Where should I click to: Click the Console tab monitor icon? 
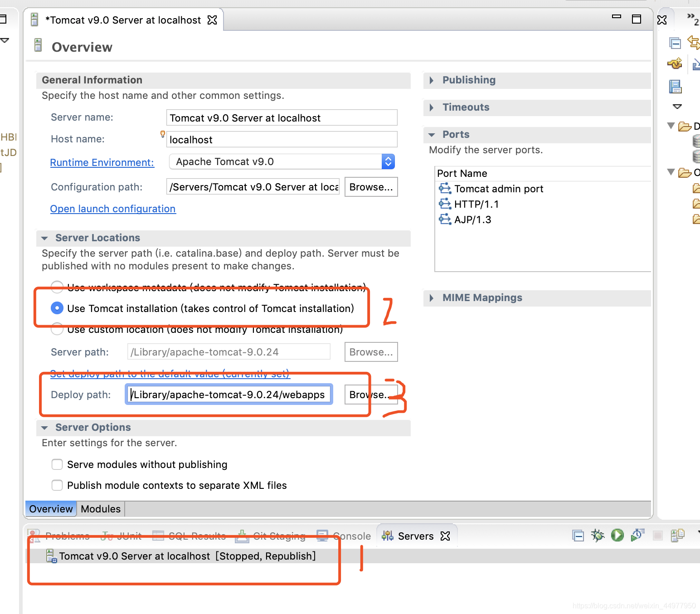tap(322, 536)
